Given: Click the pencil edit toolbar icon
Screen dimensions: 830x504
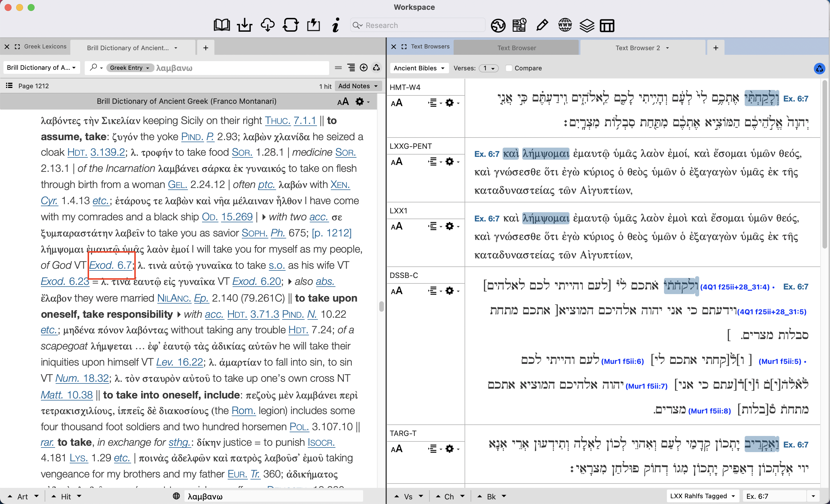Looking at the screenshot, I should 542,25.
